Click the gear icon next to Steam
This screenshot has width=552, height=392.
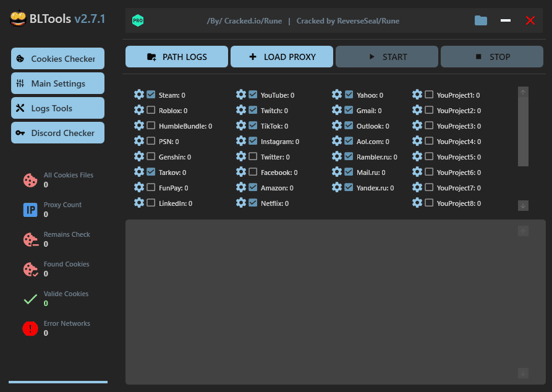click(x=139, y=95)
